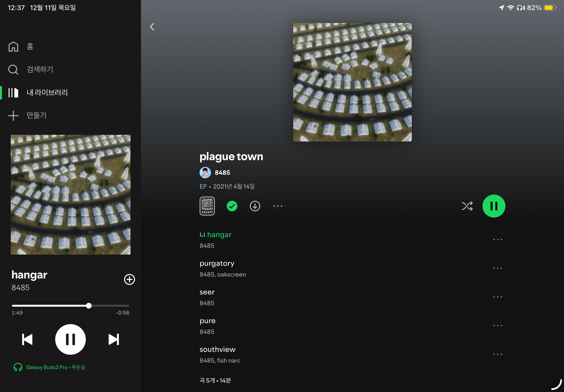
Task: Pause using the green album play button
Action: pos(494,206)
